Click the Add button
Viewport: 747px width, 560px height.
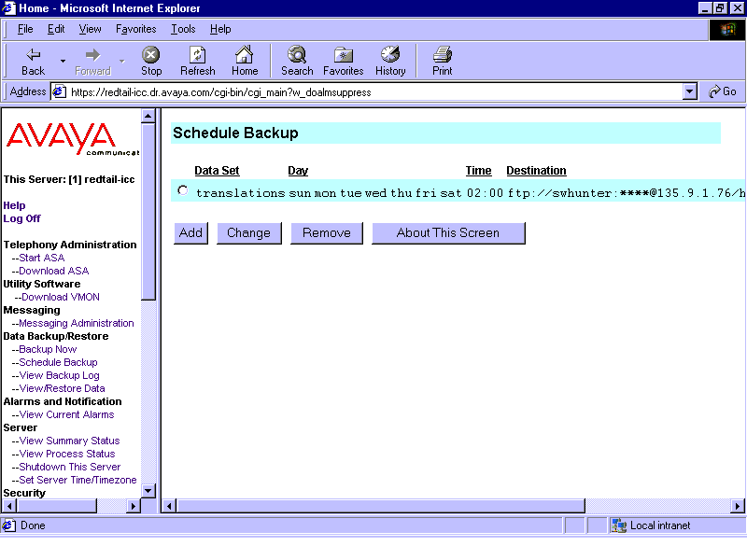tap(190, 232)
